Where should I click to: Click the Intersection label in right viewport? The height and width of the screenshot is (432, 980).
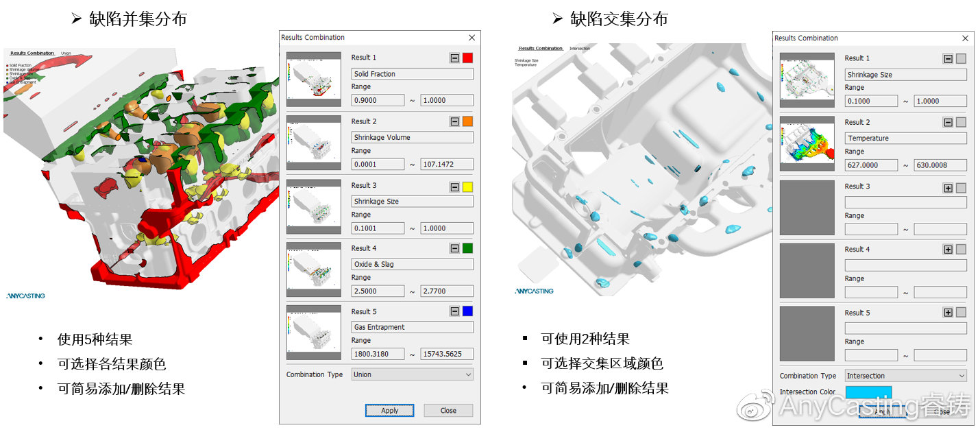coord(580,49)
